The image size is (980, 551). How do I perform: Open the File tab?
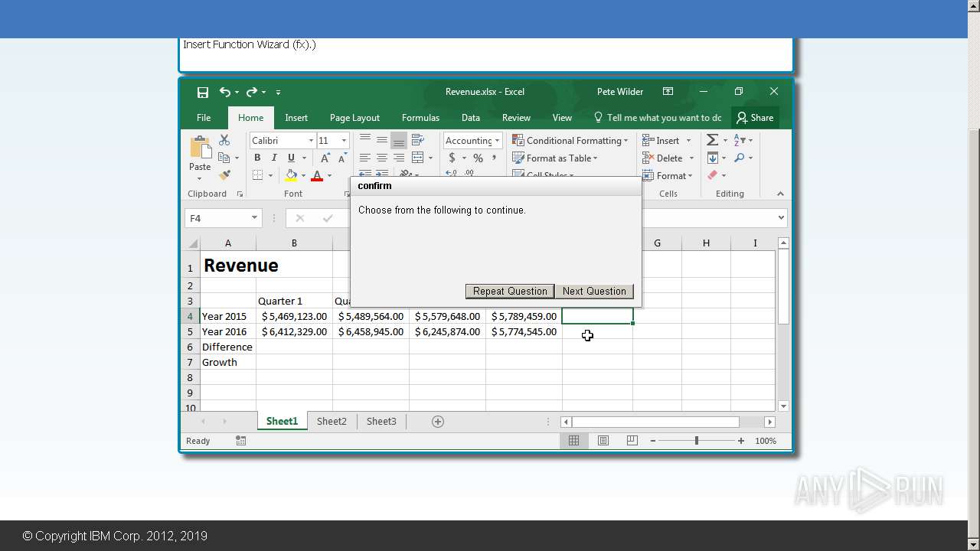tap(204, 118)
